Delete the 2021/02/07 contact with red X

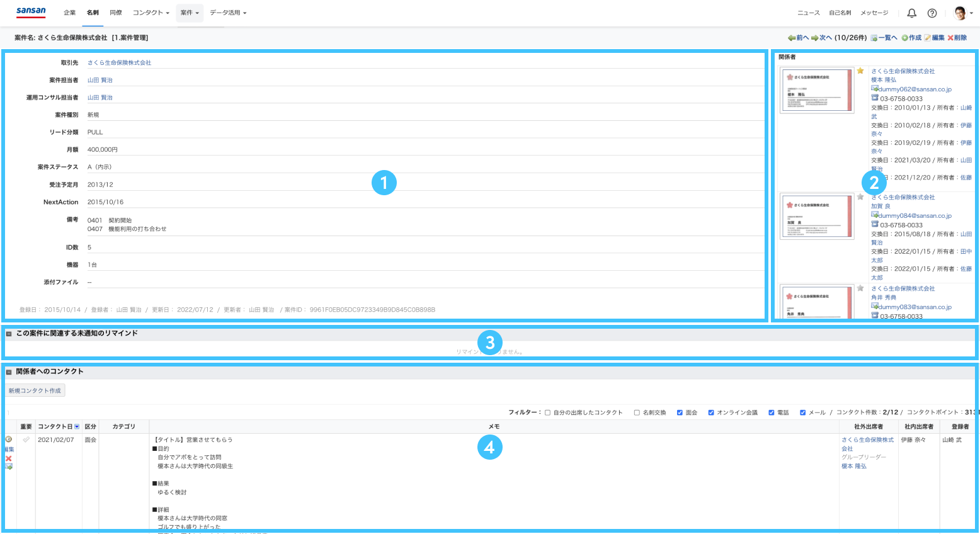point(9,458)
